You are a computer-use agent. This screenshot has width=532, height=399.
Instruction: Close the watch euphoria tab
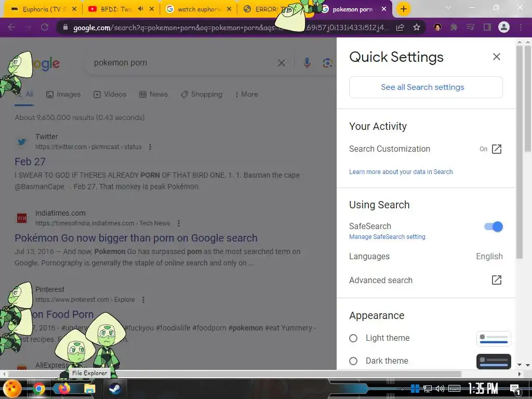229,9
